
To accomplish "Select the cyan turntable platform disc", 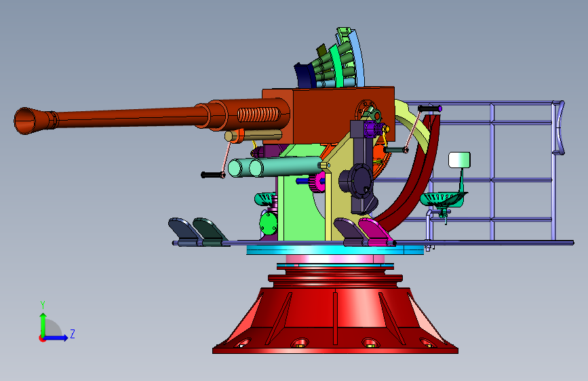I will (x=334, y=249).
